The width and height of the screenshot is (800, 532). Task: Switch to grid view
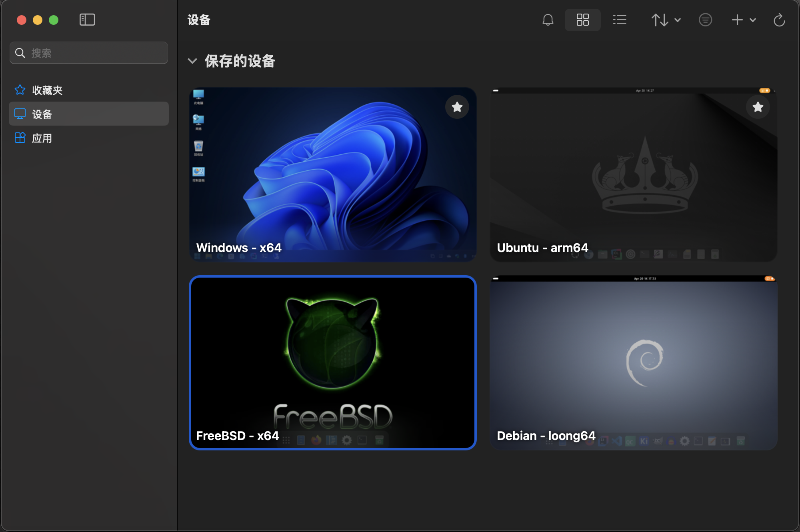click(x=582, y=20)
